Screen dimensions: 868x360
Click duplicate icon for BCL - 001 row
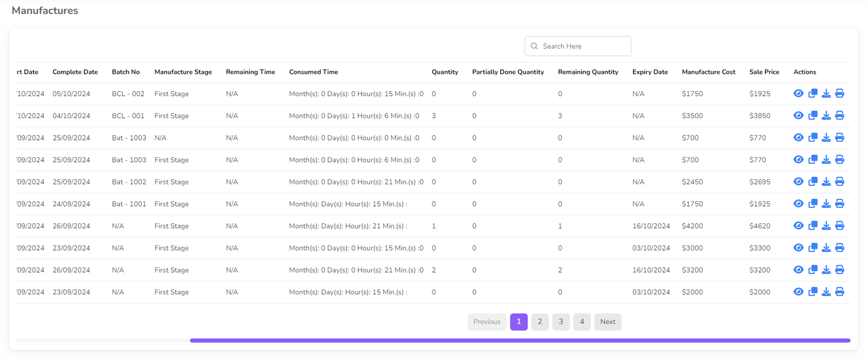tap(813, 115)
